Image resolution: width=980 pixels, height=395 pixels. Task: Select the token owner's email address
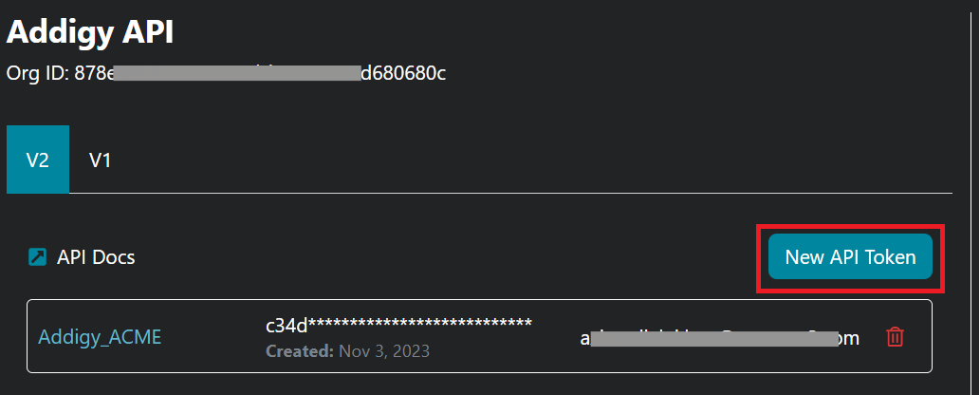coord(720,338)
